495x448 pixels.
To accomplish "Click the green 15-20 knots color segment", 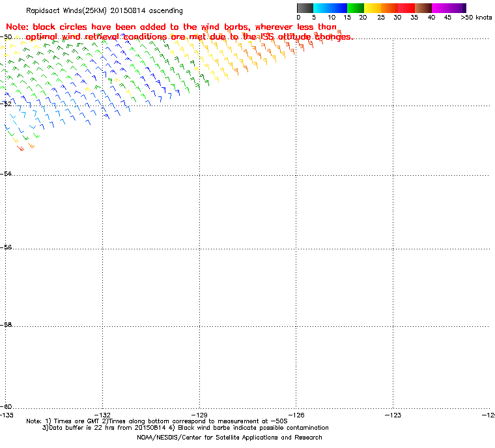I will pos(356,8).
